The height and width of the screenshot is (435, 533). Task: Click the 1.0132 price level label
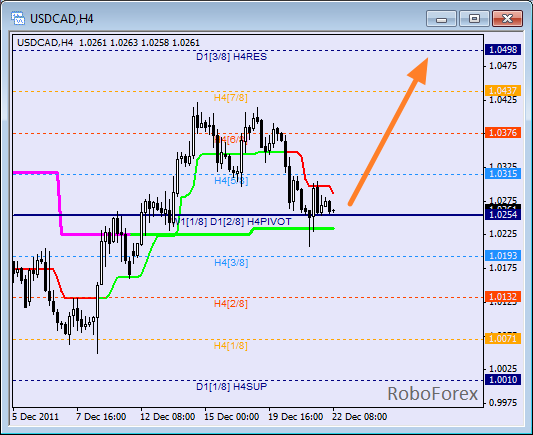(503, 297)
